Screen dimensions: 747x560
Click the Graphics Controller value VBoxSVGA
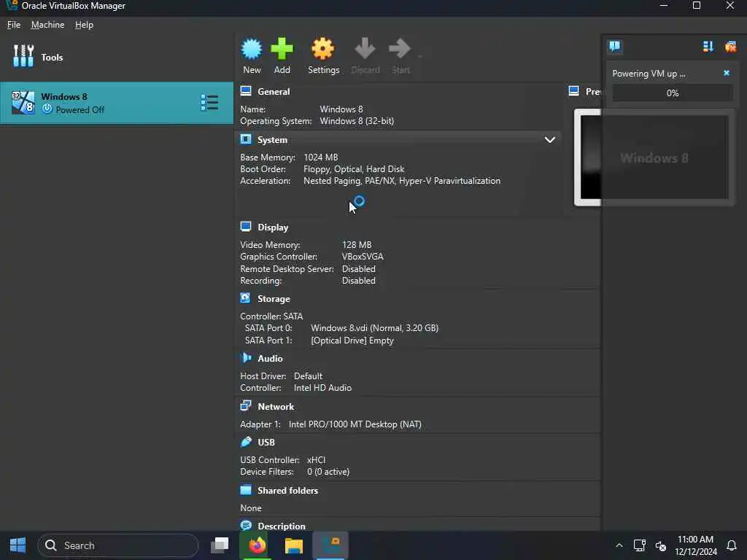(x=363, y=257)
